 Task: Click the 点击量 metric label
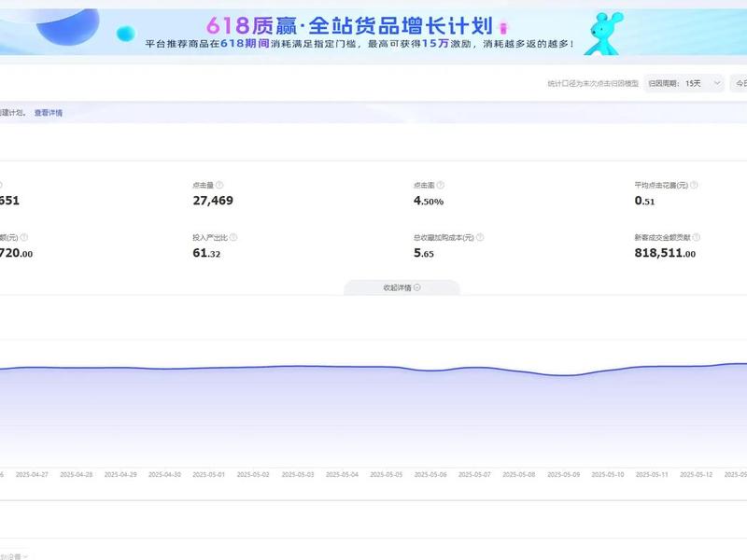204,185
